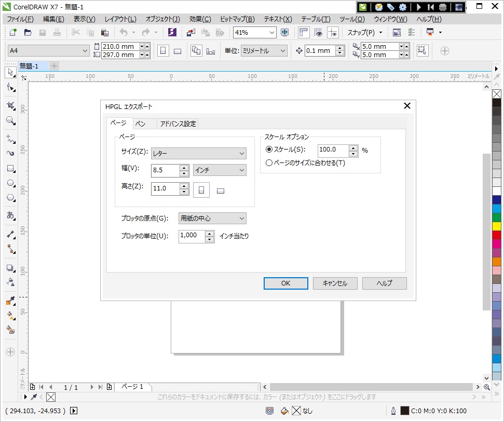Open the インチ unit dropdown
Screen dimensions: 504x422
click(x=220, y=170)
